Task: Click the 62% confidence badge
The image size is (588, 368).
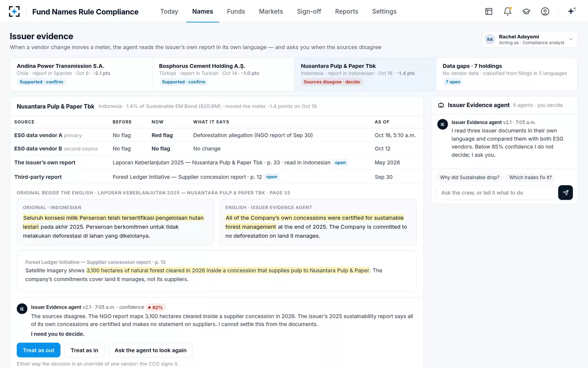Action: tap(156, 307)
